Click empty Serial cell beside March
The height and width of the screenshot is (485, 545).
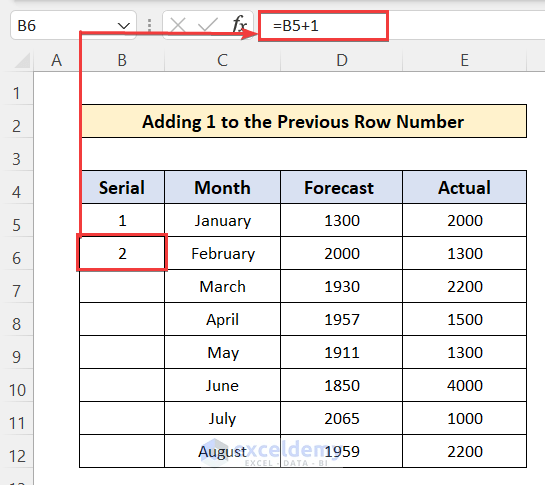point(122,286)
